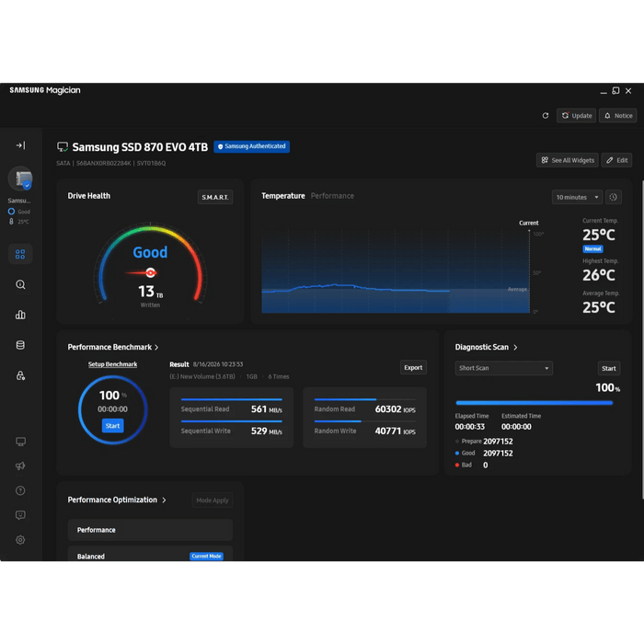Open the megaphone announcements icon
Image resolution: width=644 pixels, height=644 pixels.
[20, 466]
